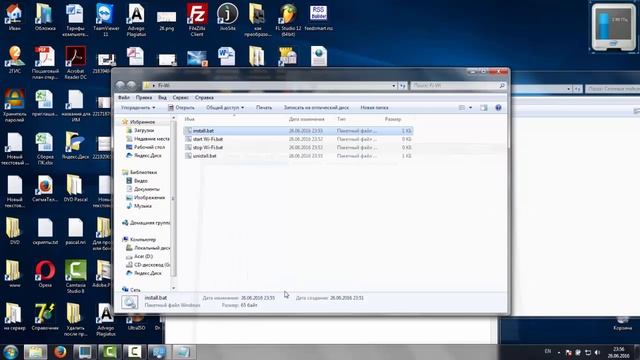Screen dimensions: 640x360
Task: Open the Видео library
Action: (x=137, y=180)
